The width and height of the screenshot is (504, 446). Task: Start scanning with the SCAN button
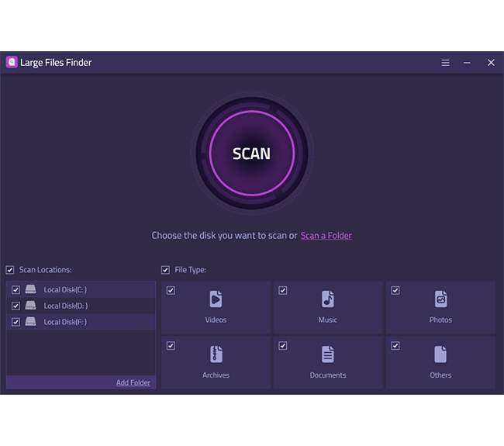(252, 153)
